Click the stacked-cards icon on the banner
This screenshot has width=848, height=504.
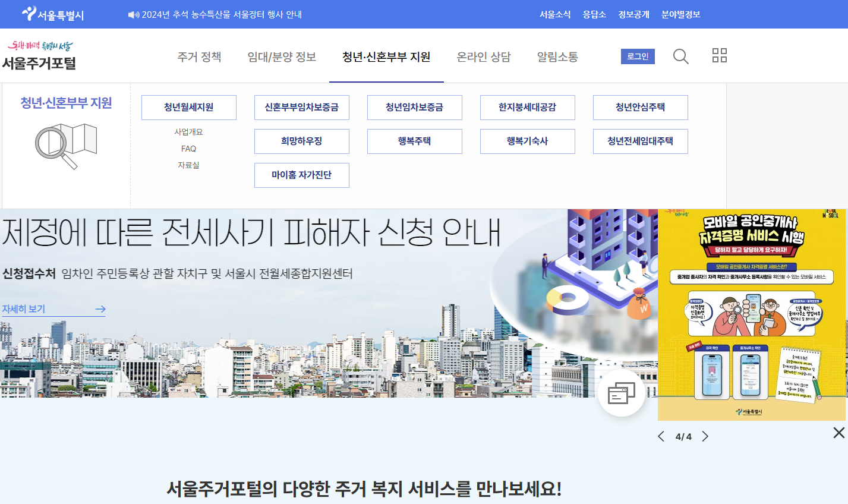point(622,392)
